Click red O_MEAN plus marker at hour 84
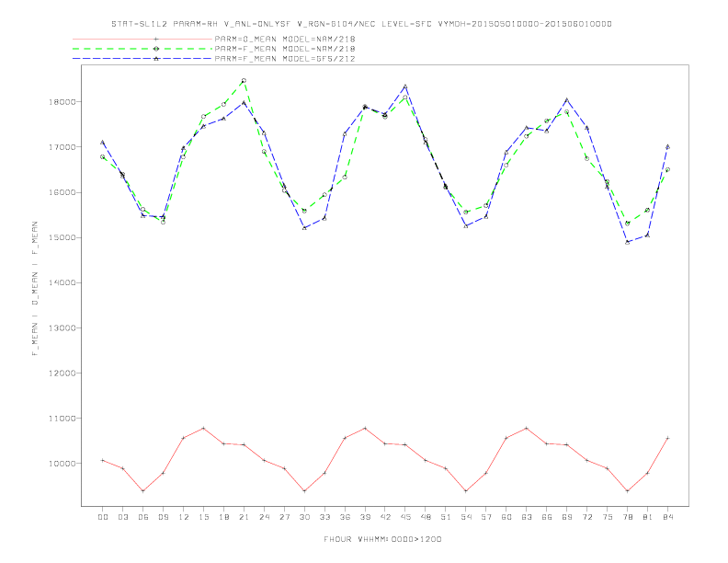728x563 pixels. click(x=667, y=438)
